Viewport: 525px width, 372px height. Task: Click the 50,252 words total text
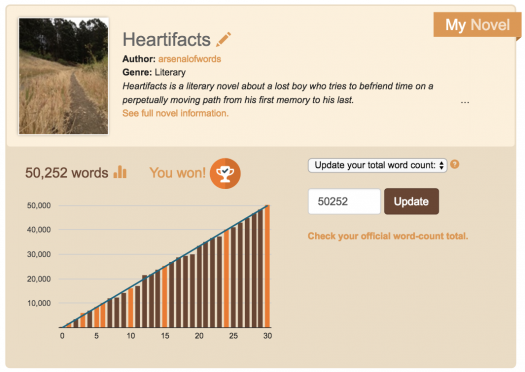point(67,173)
